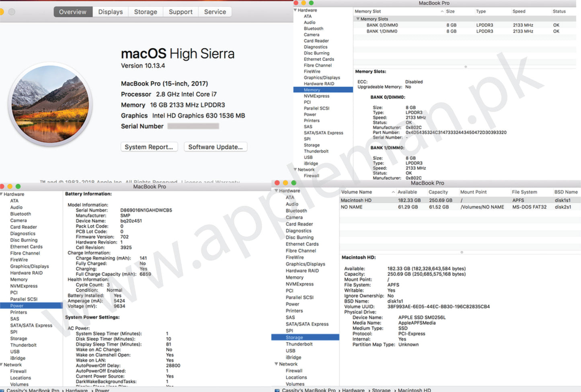Image resolution: width=581 pixels, height=392 pixels.
Task: Select Thunderbolt in the Memory window sidebar
Action: pos(316,151)
